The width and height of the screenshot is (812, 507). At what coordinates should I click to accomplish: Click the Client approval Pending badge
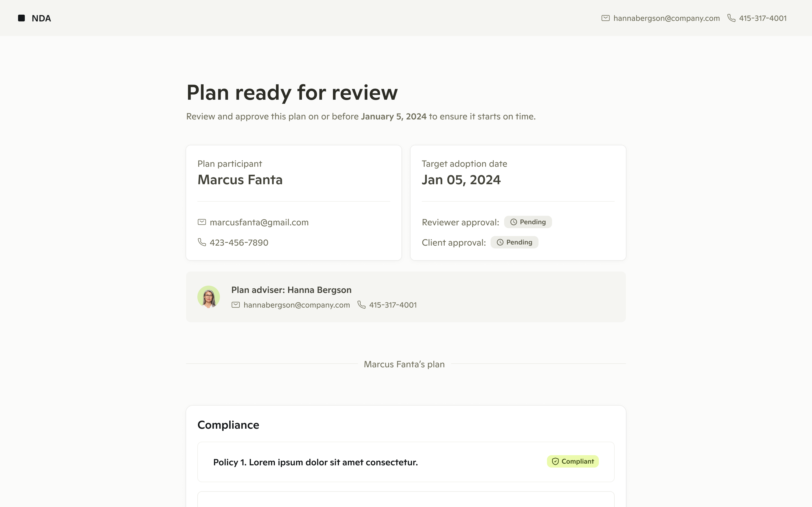(x=514, y=242)
